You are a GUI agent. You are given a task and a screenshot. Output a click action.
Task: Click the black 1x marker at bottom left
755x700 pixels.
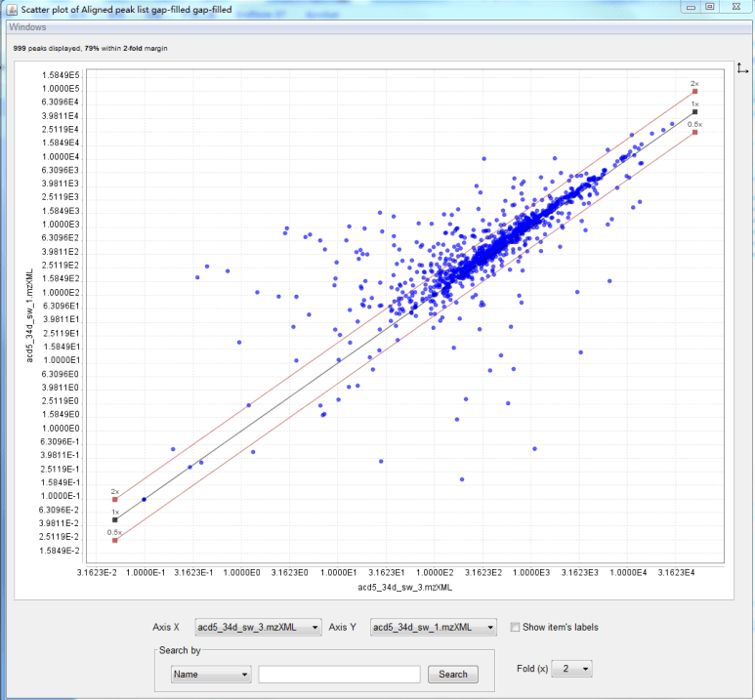(114, 519)
